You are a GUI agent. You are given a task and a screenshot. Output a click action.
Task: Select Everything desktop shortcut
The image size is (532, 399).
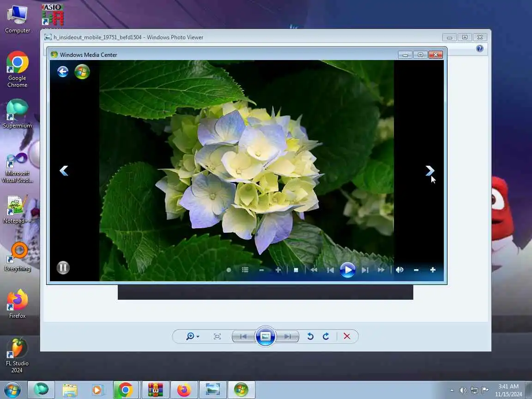pos(17,257)
